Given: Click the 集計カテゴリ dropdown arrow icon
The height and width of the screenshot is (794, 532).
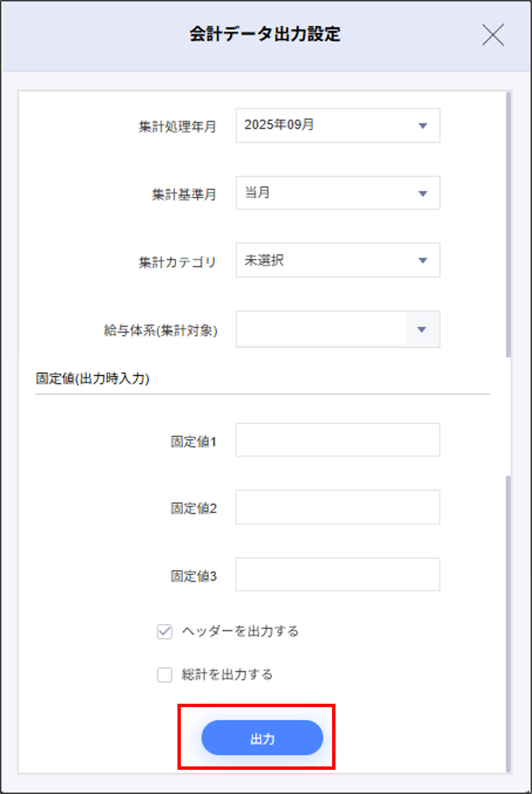Looking at the screenshot, I should pos(422,261).
